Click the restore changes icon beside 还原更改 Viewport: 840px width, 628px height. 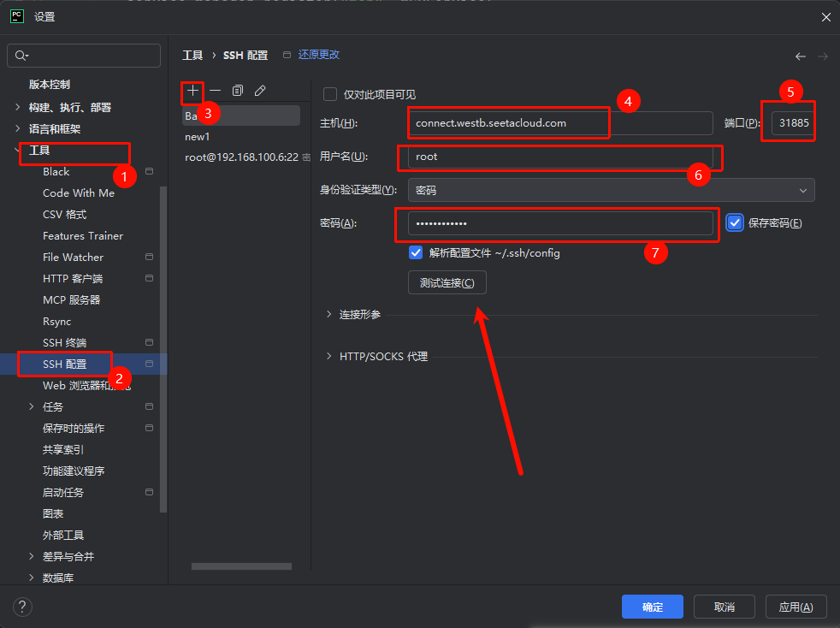coord(287,55)
